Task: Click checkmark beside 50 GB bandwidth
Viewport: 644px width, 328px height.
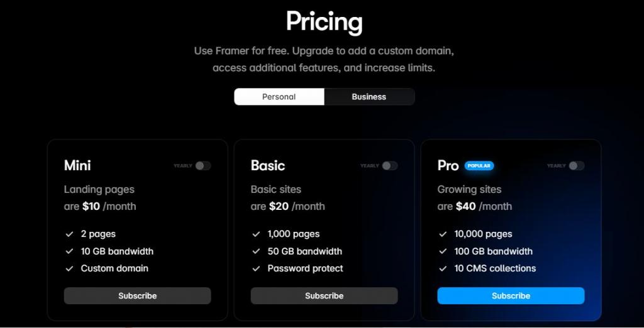Action: coord(256,251)
